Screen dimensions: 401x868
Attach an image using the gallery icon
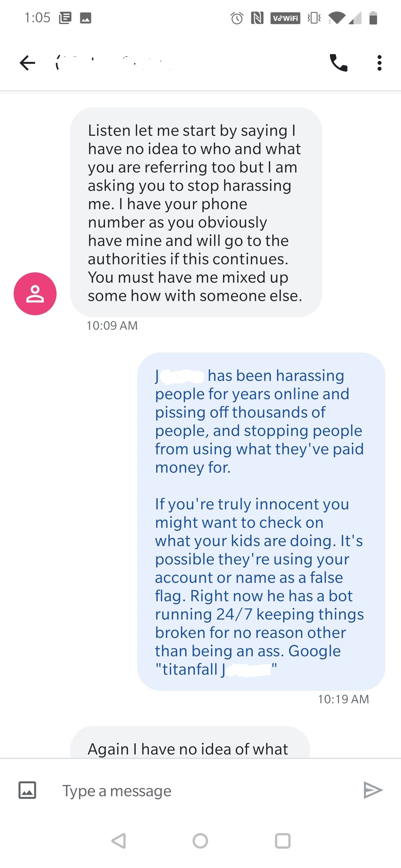click(x=27, y=790)
